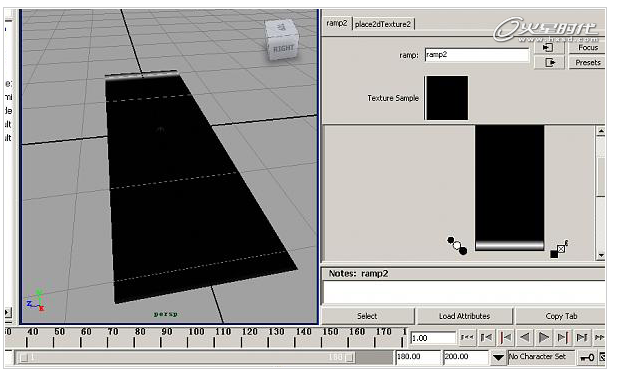Step forward one key

[x=563, y=338]
